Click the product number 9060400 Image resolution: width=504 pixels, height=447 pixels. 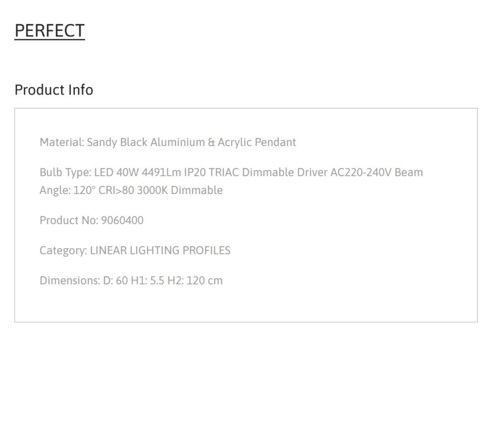122,220
